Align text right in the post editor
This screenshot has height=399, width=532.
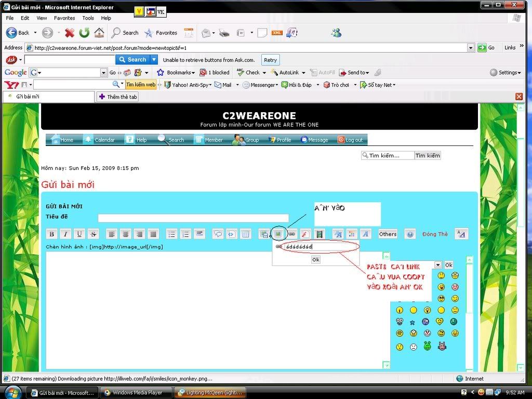[x=139, y=234]
